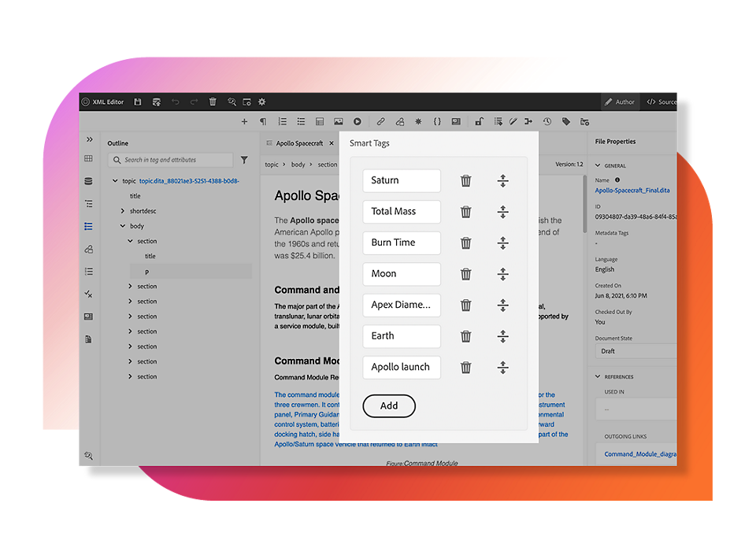Expand left sidebar with double chevron
The height and width of the screenshot is (559, 756).
(89, 139)
